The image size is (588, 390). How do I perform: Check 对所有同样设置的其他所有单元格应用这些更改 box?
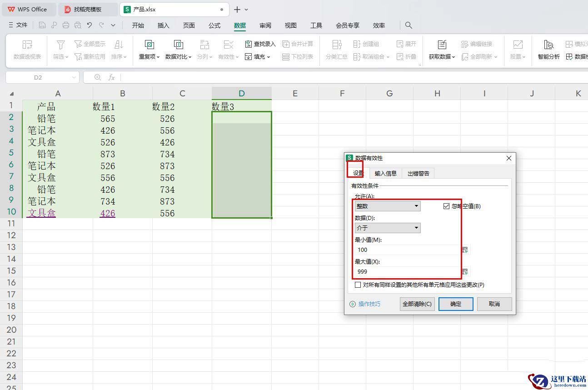click(358, 285)
